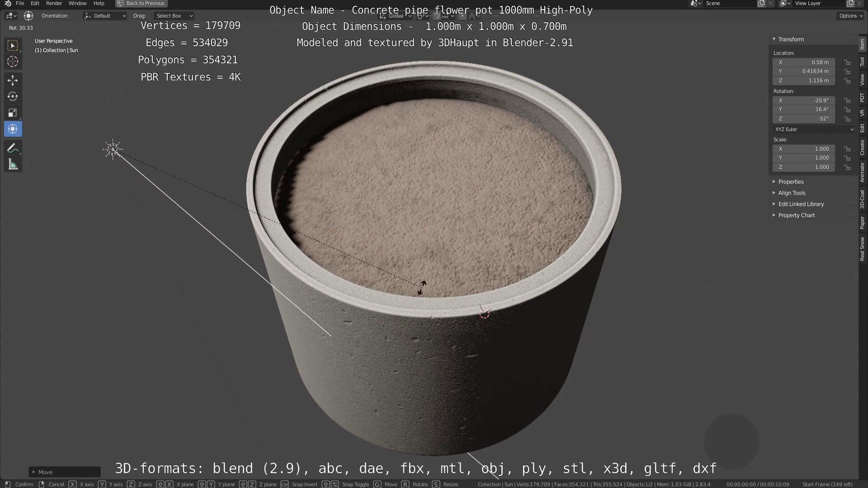868x488 pixels.
Task: Toggle lock on Rotation X
Action: point(848,100)
